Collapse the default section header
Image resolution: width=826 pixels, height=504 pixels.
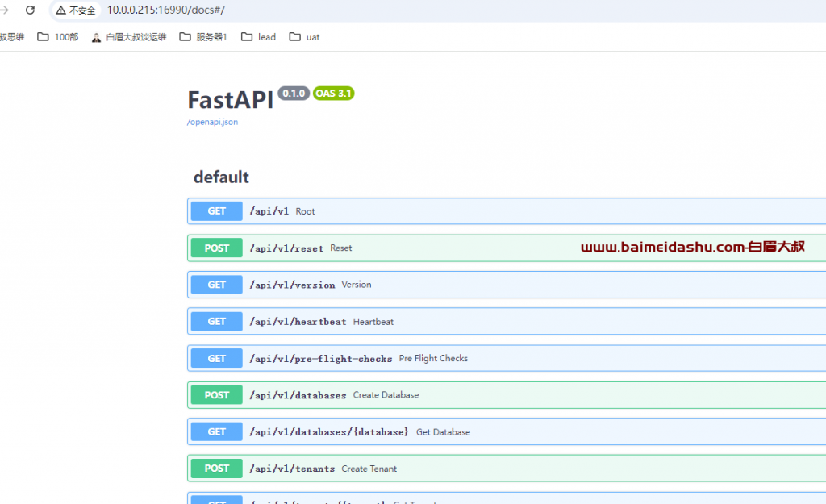coord(221,177)
